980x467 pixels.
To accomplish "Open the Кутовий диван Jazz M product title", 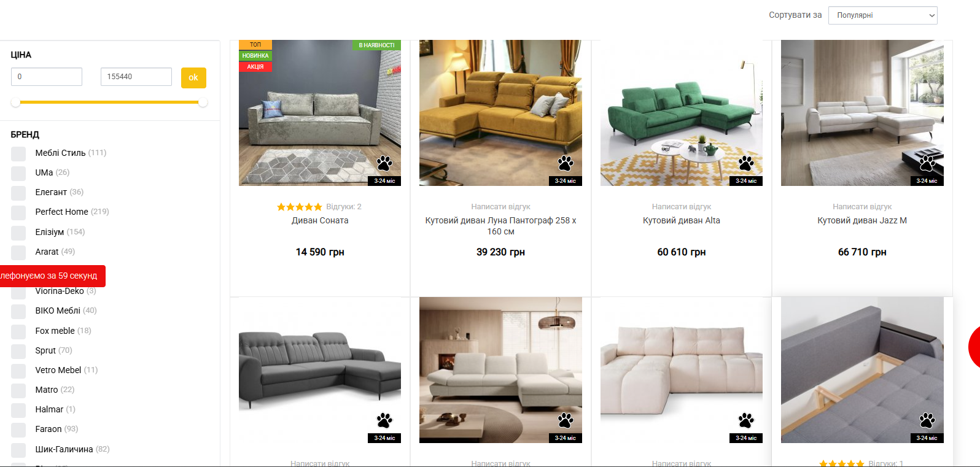I will [x=862, y=220].
